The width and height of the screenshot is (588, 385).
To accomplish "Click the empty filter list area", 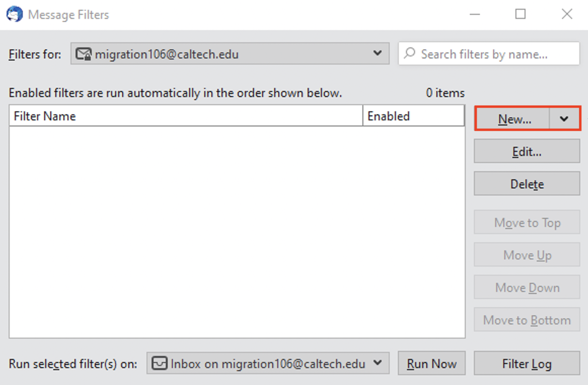I will (x=236, y=232).
